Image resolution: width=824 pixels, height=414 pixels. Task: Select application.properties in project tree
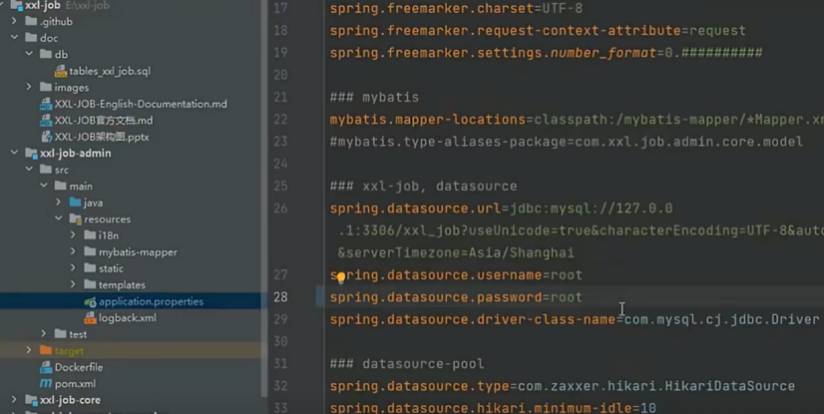(x=151, y=302)
